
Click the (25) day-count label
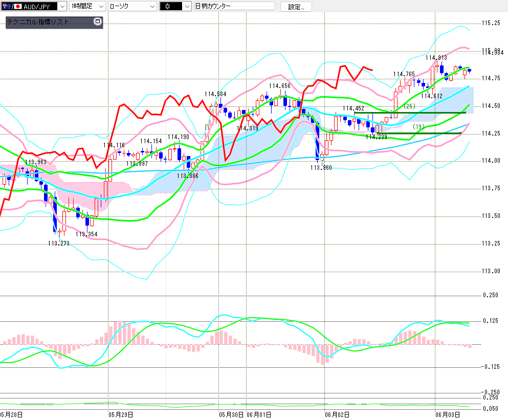(409, 106)
